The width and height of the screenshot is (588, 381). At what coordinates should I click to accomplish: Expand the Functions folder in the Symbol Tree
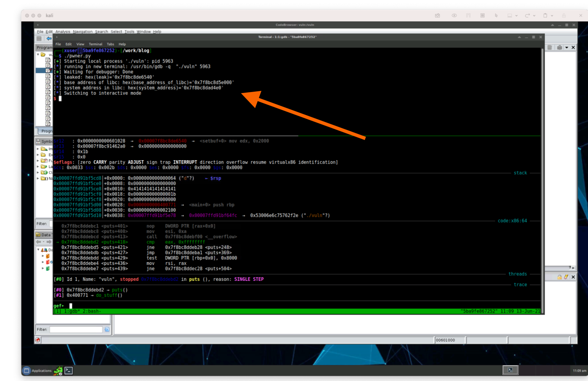pyautogui.click(x=38, y=161)
